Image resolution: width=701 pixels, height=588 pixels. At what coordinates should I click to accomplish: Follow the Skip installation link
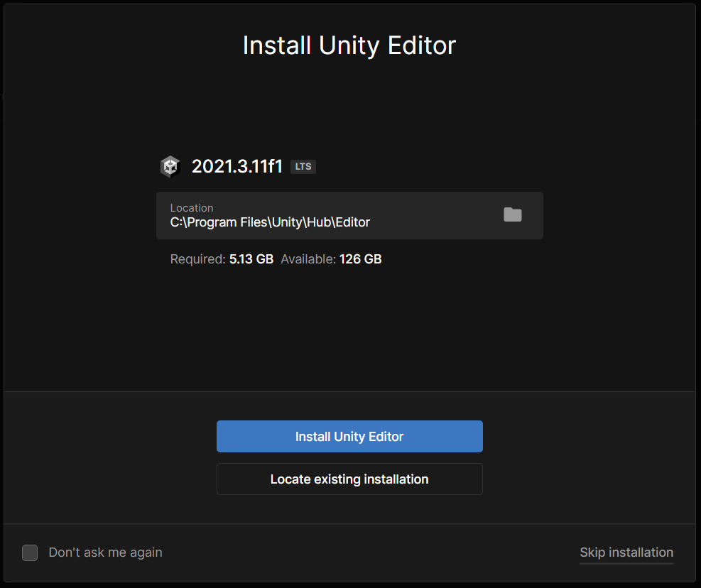point(626,552)
